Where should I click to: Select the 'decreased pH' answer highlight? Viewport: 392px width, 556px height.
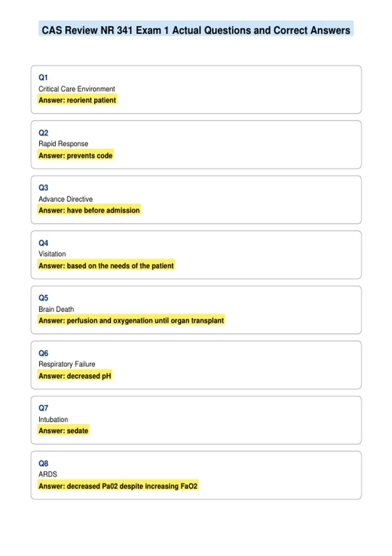(x=75, y=376)
